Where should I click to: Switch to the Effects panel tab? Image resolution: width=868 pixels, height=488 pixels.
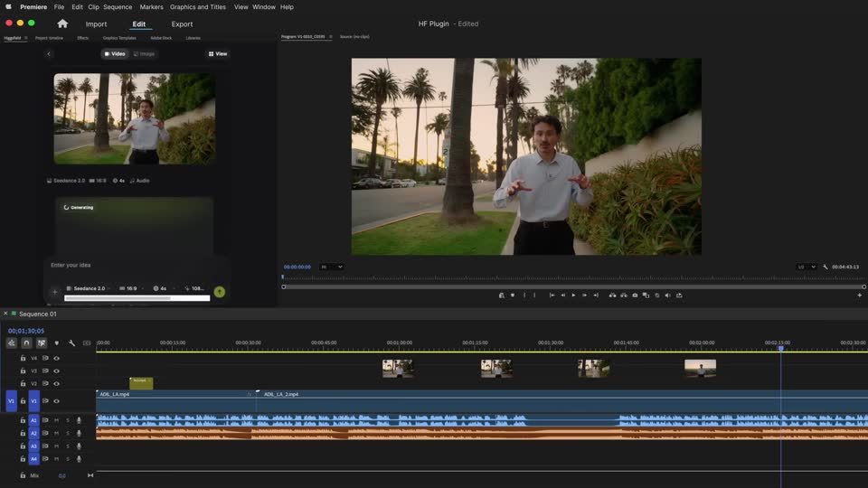click(83, 38)
